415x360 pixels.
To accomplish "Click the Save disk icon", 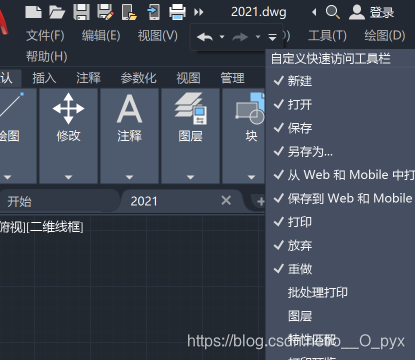I will [x=81, y=12].
